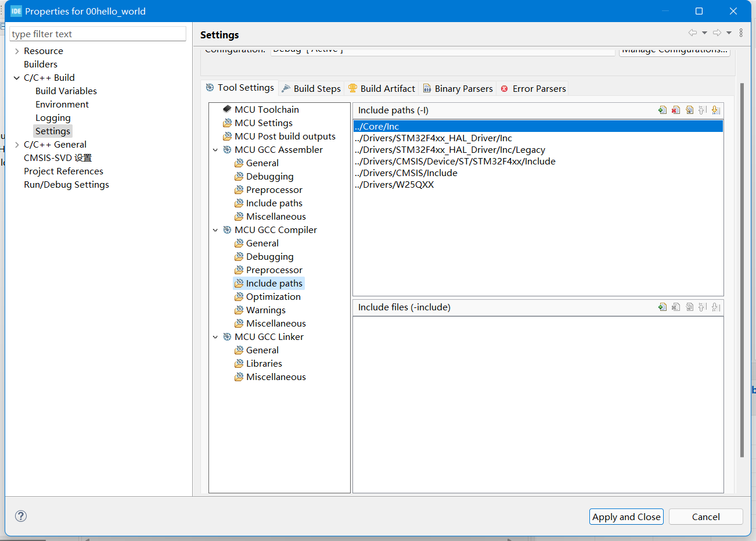The width and height of the screenshot is (756, 541).
Task: Open the Environment page
Action: (x=62, y=105)
